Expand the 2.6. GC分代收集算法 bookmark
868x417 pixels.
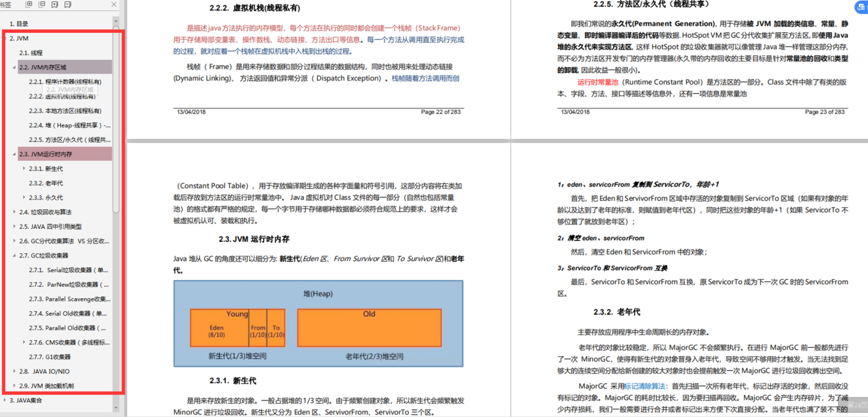click(x=14, y=241)
